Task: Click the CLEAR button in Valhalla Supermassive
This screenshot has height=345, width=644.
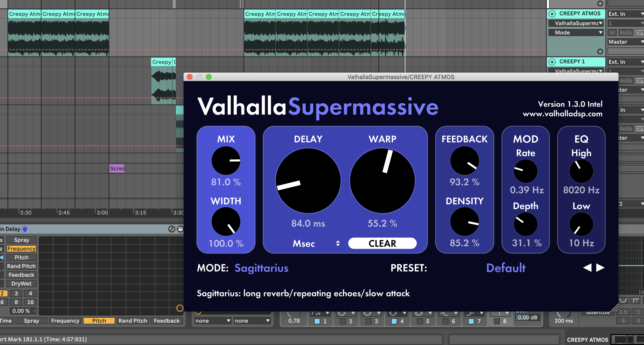Action: click(x=382, y=243)
